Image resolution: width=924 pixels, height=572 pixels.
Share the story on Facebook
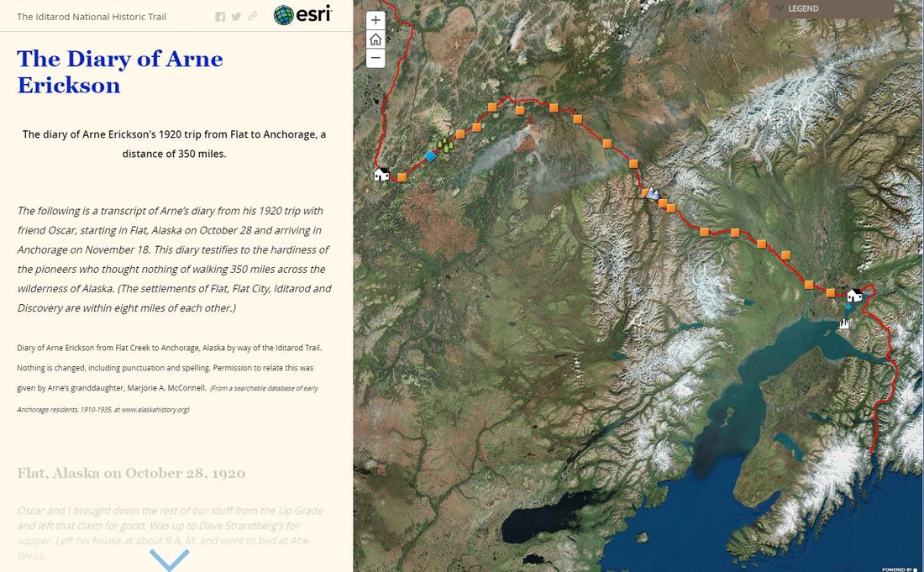(x=220, y=17)
